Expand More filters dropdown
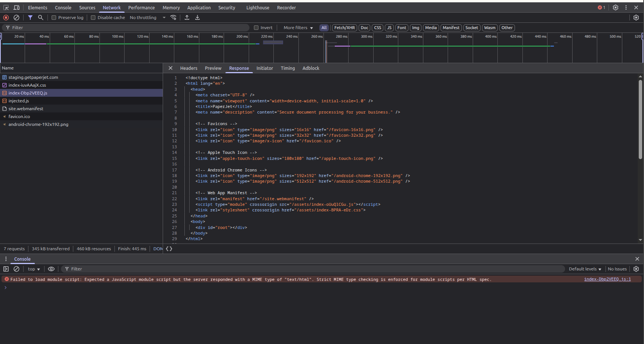Viewport: 644px width, 344px height. click(x=298, y=28)
